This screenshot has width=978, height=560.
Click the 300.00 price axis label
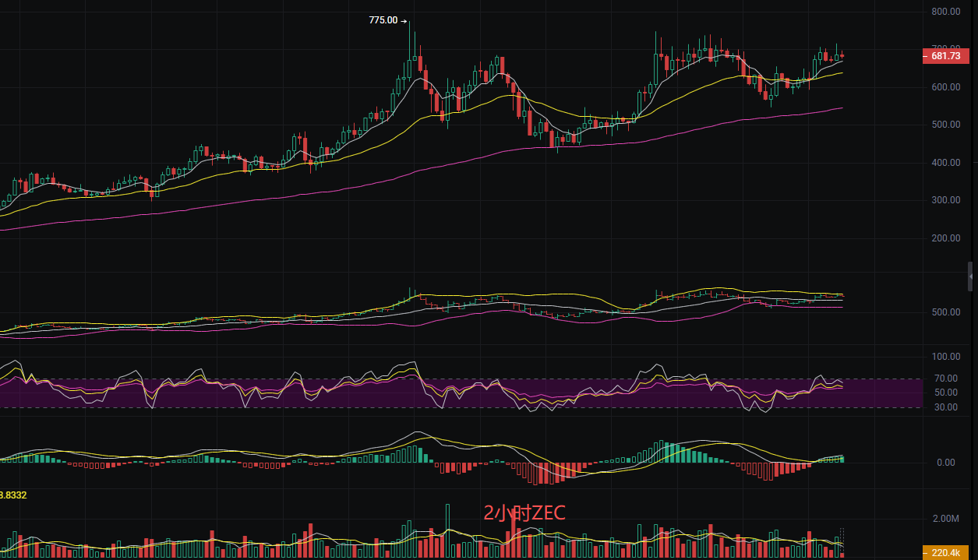(x=944, y=200)
